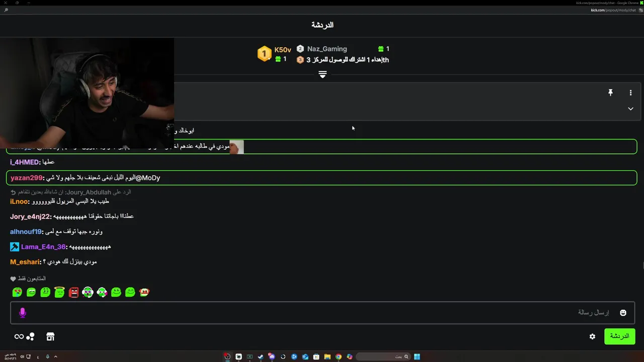Open Discord from the Windows taskbar
The image size is (644, 362).
pos(272,356)
